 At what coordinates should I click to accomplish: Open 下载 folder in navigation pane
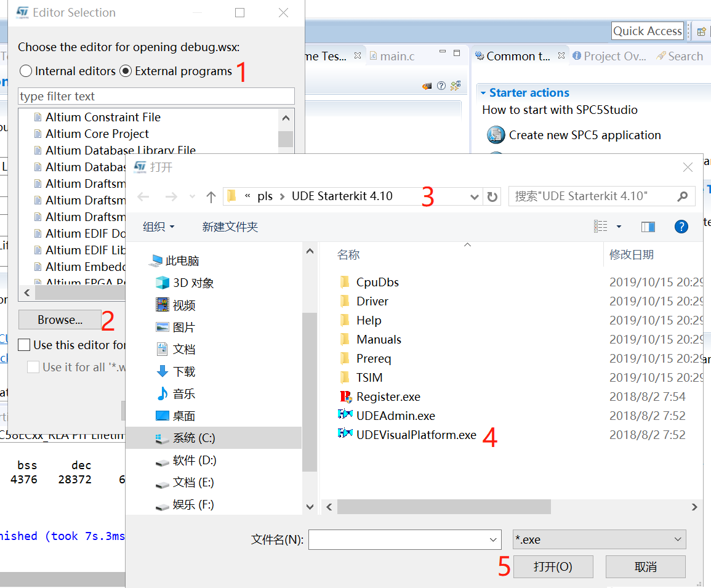pyautogui.click(x=176, y=372)
